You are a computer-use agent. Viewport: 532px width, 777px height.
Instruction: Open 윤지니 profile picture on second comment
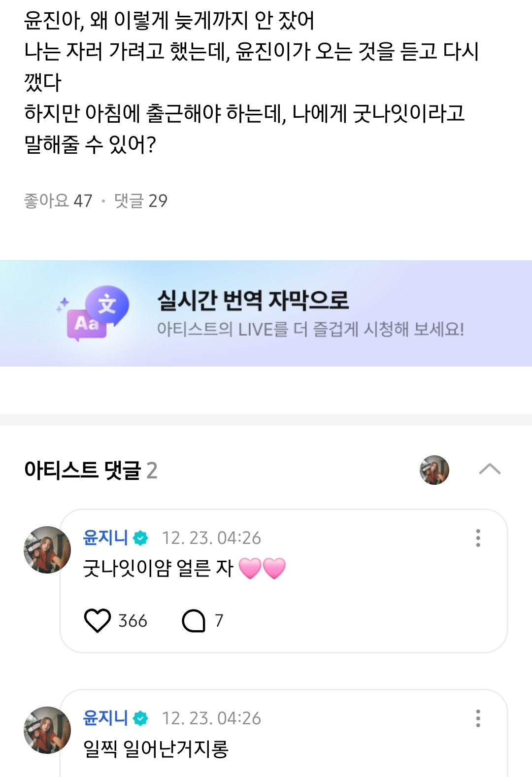click(47, 730)
